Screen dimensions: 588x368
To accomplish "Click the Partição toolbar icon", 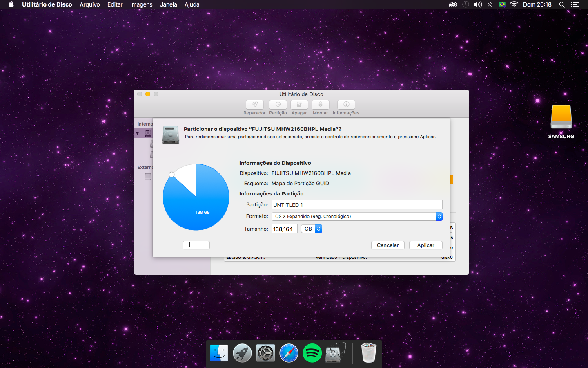I will click(x=278, y=105).
